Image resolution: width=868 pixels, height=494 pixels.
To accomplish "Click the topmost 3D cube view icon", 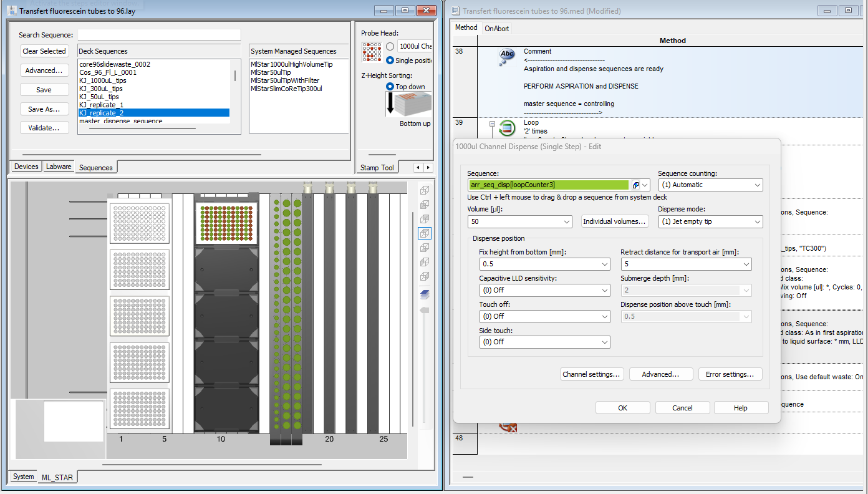I will (x=424, y=190).
